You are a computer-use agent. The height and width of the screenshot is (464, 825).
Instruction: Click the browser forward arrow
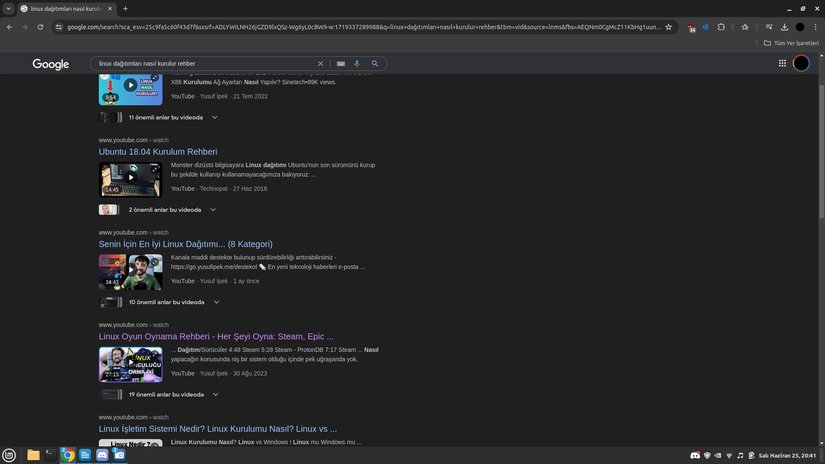pos(25,27)
